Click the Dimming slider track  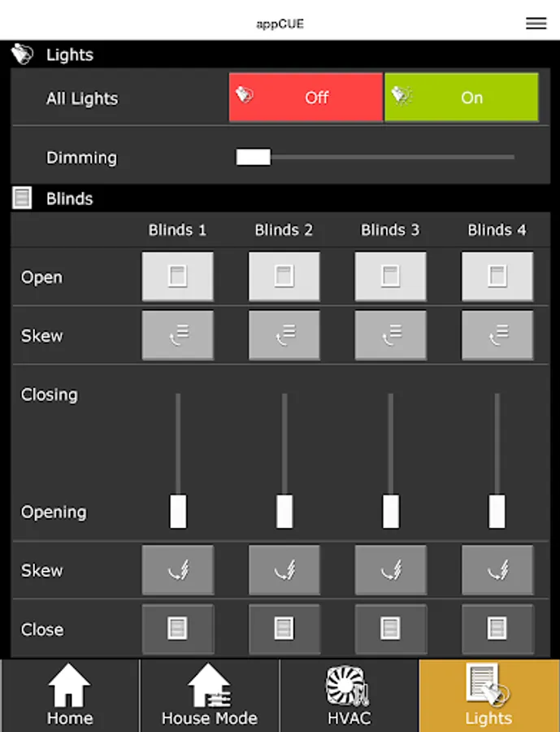390,157
